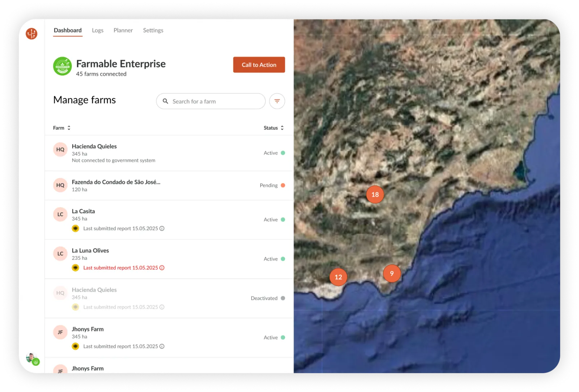This screenshot has height=392, width=579.
Task: Select the La Casita farm name
Action: [83, 211]
